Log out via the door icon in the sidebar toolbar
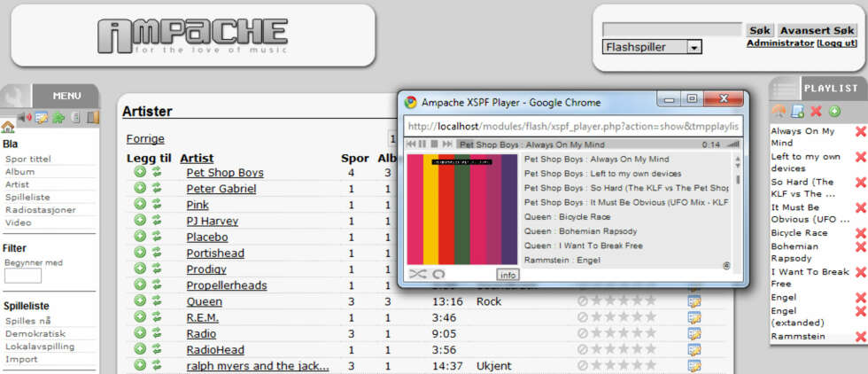Viewport: 868px width, 374px height. pos(93,117)
